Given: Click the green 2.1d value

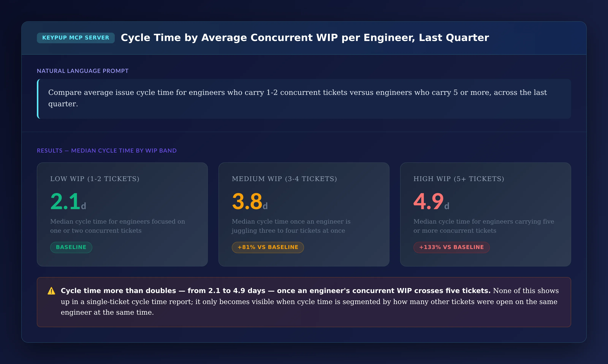Looking at the screenshot, I should point(68,202).
